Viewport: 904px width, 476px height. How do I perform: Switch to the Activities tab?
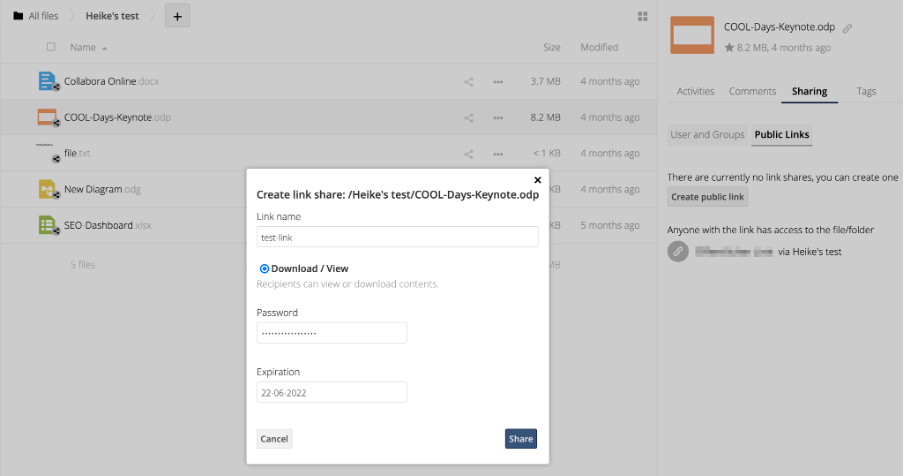click(695, 91)
